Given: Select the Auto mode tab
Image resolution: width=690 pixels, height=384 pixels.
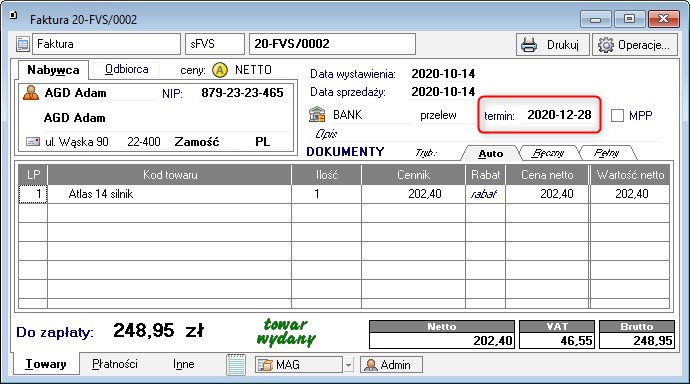Looking at the screenshot, I should click(x=490, y=153).
